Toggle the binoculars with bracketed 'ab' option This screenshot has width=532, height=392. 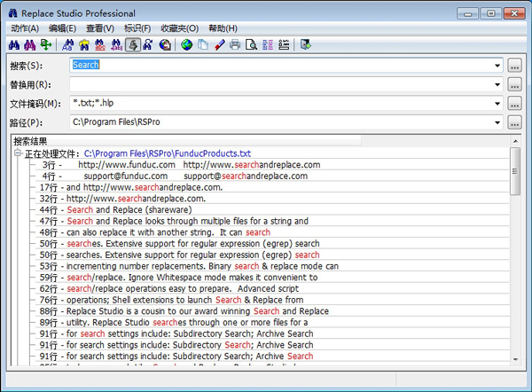pyautogui.click(x=116, y=45)
